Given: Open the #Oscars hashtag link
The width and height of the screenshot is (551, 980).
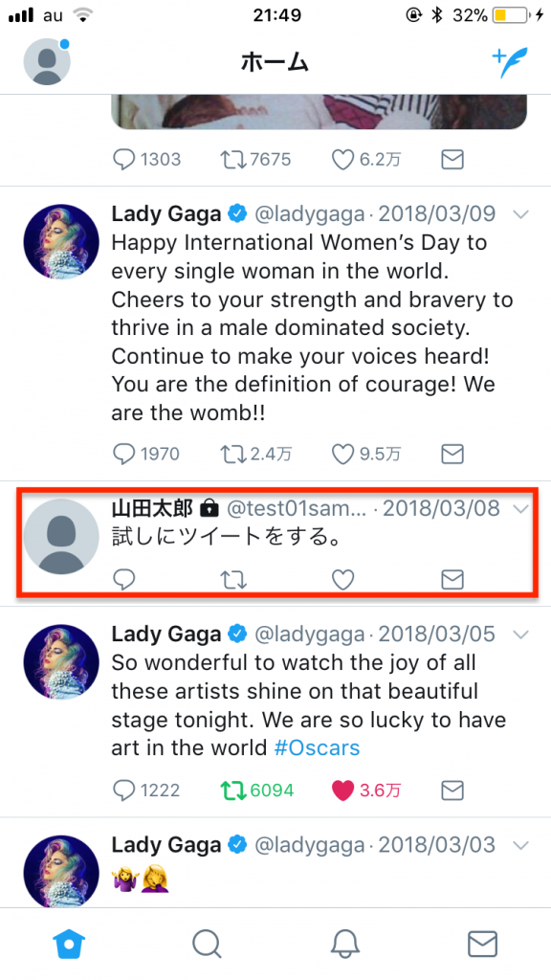Looking at the screenshot, I should pyautogui.click(x=318, y=747).
